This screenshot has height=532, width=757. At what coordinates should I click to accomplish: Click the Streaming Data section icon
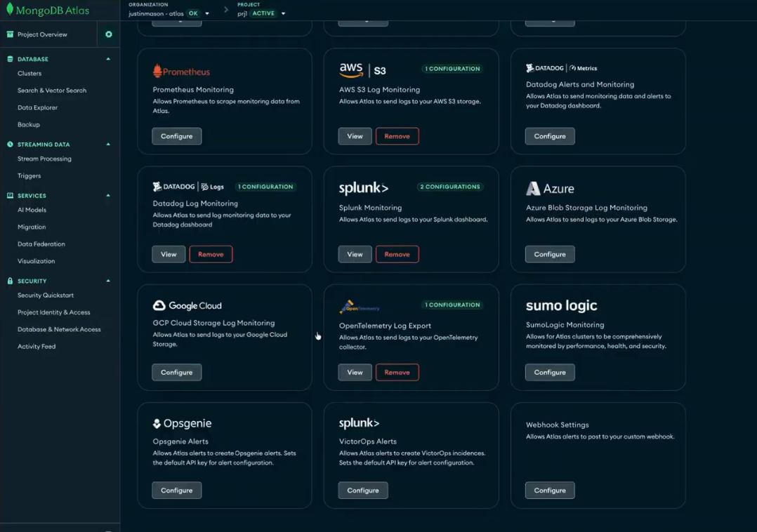(x=10, y=144)
